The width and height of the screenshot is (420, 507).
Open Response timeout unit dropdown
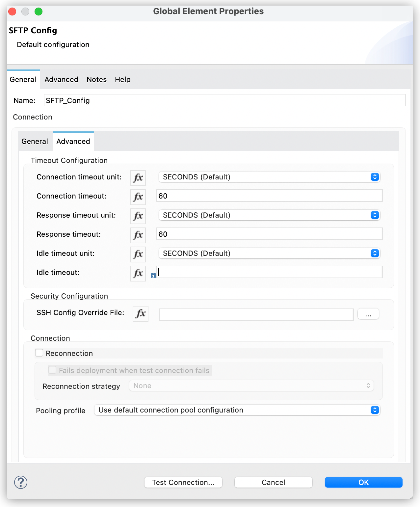tap(269, 215)
